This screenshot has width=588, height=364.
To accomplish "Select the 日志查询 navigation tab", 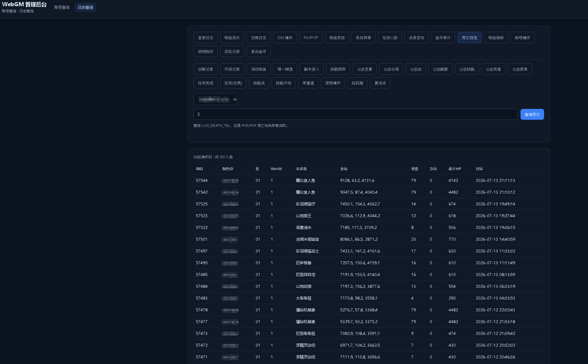I will tap(85, 7).
